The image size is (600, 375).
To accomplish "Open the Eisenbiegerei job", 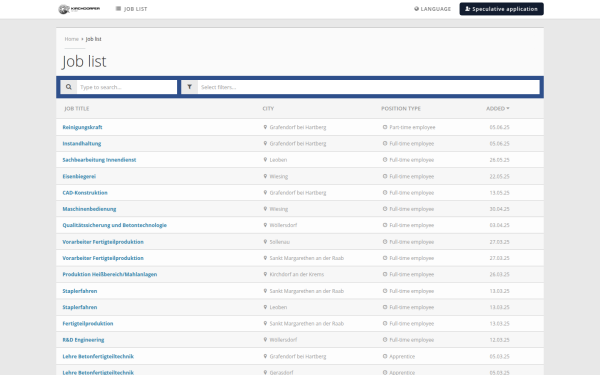I will [x=79, y=176].
